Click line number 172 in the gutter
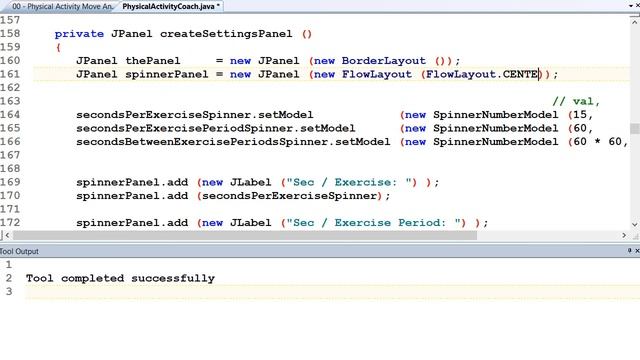Screen dimensions: 640x360 point(10,222)
